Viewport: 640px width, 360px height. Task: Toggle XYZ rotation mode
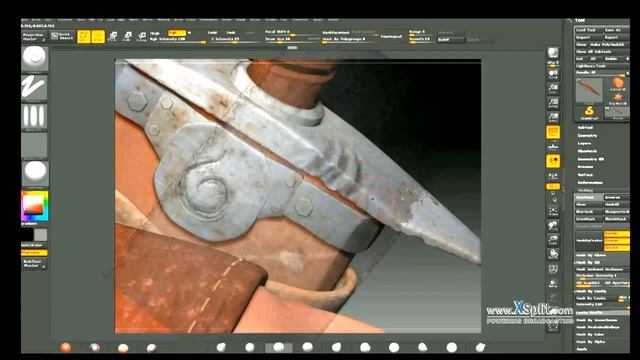click(553, 186)
